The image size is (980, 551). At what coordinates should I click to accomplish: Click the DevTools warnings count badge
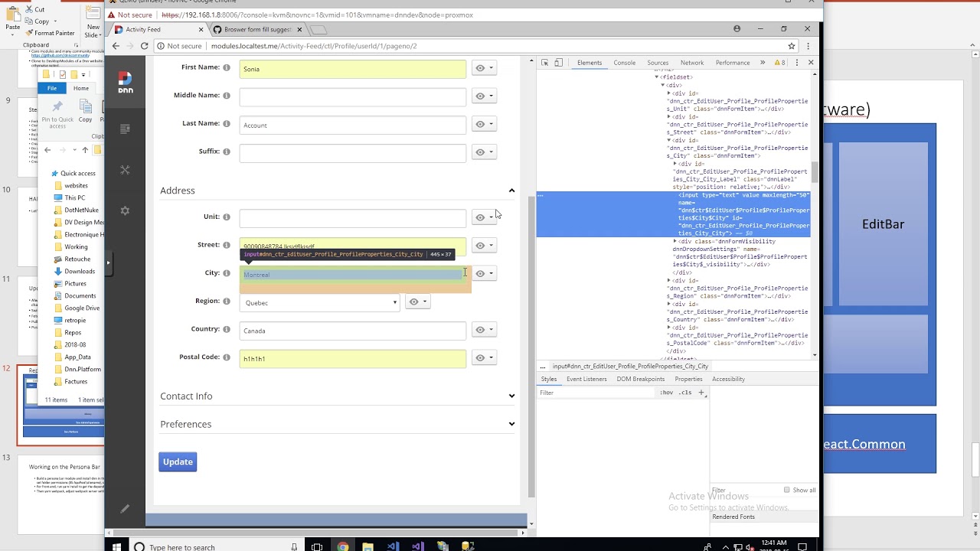(779, 63)
